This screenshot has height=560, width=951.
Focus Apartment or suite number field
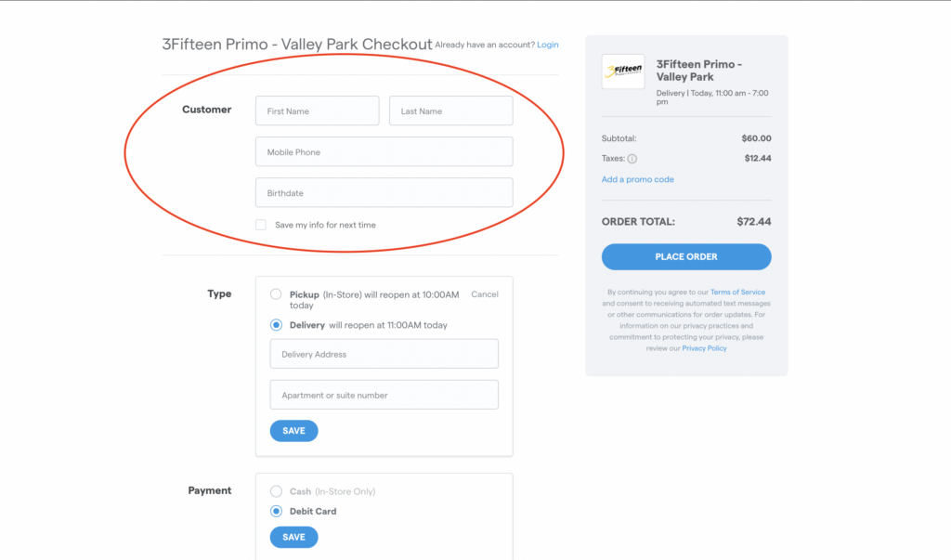click(x=384, y=395)
